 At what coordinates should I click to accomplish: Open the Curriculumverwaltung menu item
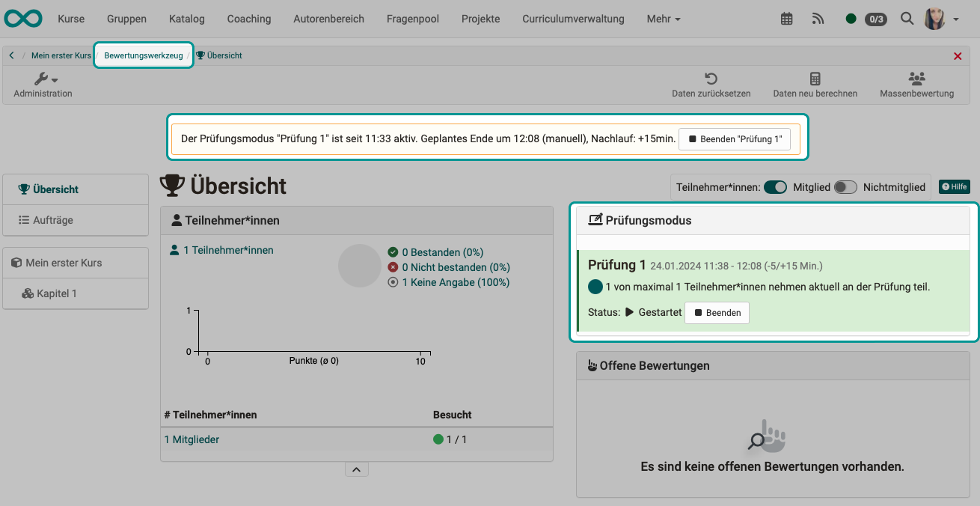coord(572,19)
